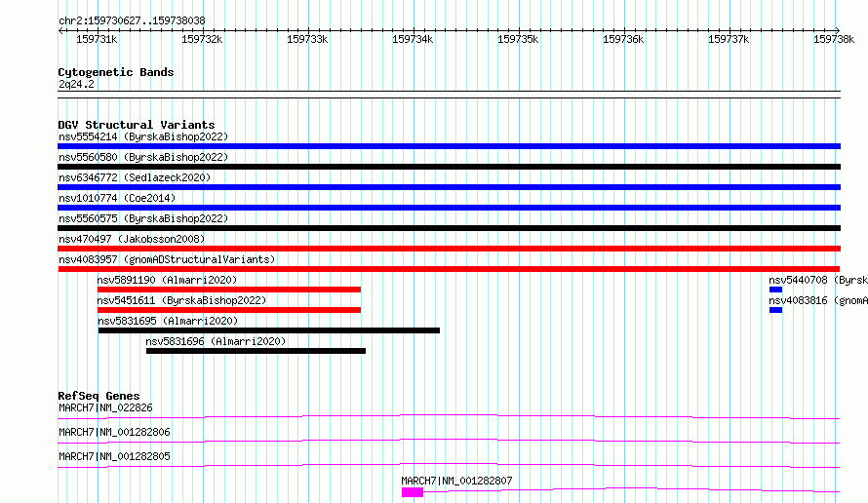
Task: Click the 159736k ruler tick label
Action: coord(623,39)
